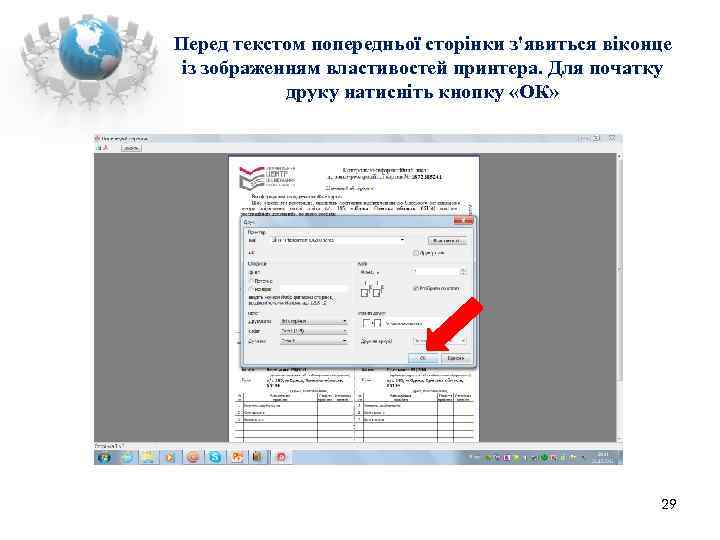Open Skype from the taskbar

pyautogui.click(x=215, y=457)
